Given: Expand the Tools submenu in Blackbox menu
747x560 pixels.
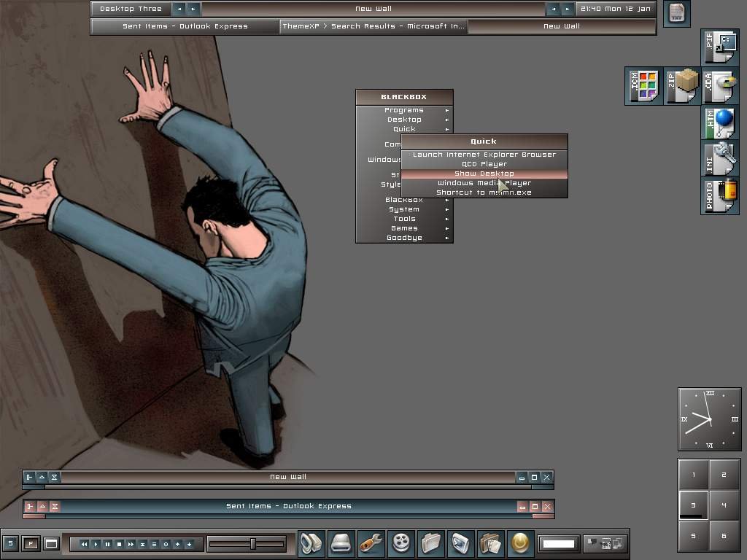Looking at the screenshot, I should (x=404, y=219).
